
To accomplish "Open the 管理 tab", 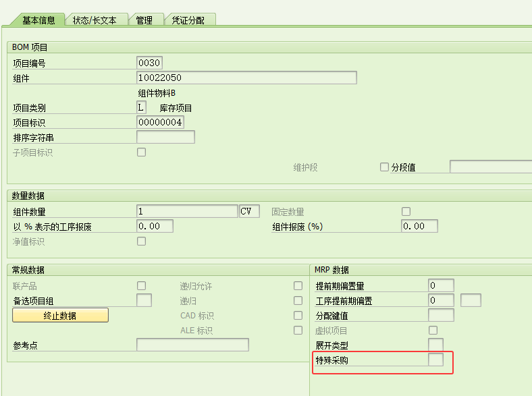I will pos(144,20).
